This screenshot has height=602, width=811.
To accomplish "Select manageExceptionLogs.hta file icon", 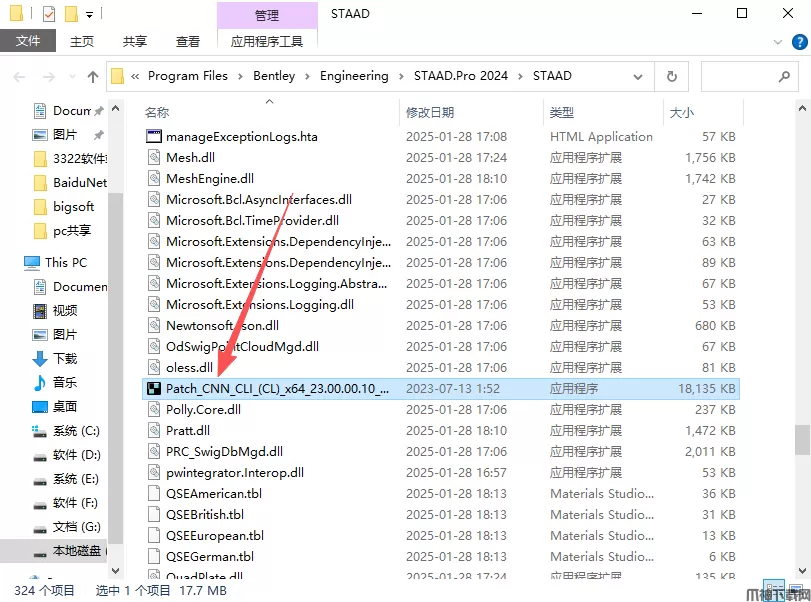I will 154,137.
